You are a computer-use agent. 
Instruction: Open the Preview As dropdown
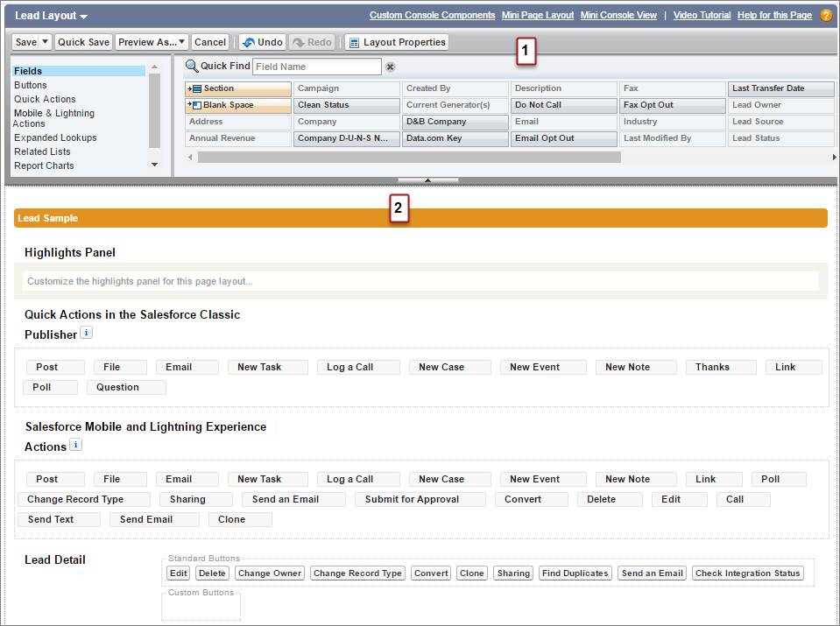pos(152,42)
